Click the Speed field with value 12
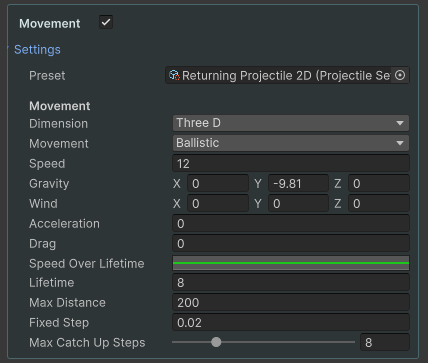The image size is (428, 363). coord(291,164)
